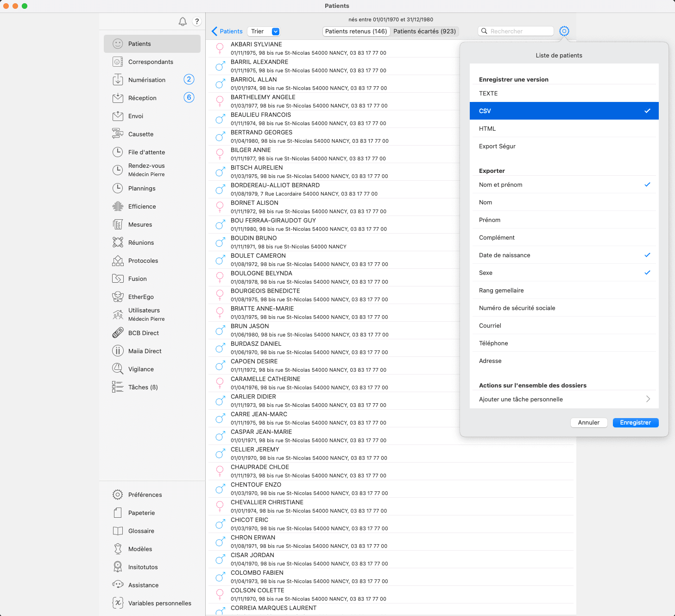This screenshot has width=675, height=616.
Task: Click the Rechercher search field
Action: coord(520,31)
